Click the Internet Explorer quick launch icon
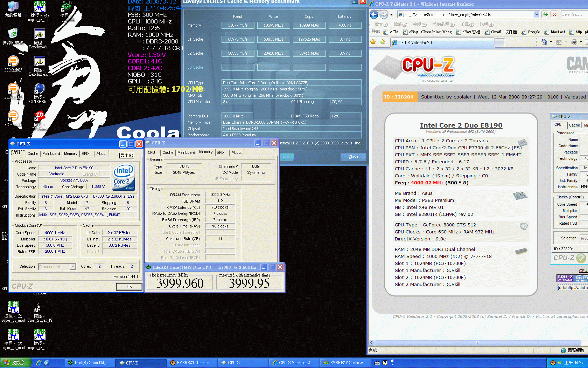Image resolution: width=588 pixels, height=368 pixels. (39, 363)
